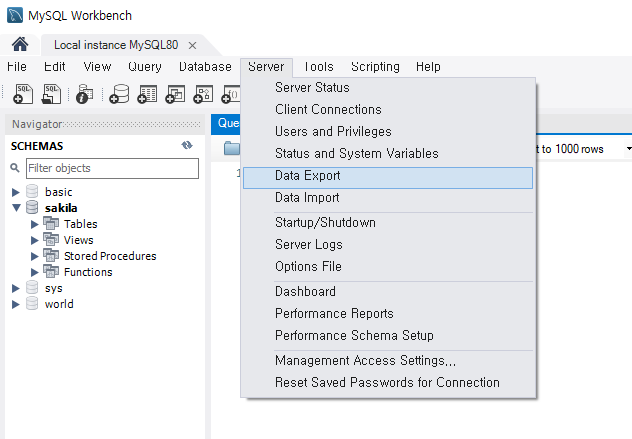Open Status and System Variables
Image resolution: width=632 pixels, height=439 pixels.
click(x=388, y=154)
